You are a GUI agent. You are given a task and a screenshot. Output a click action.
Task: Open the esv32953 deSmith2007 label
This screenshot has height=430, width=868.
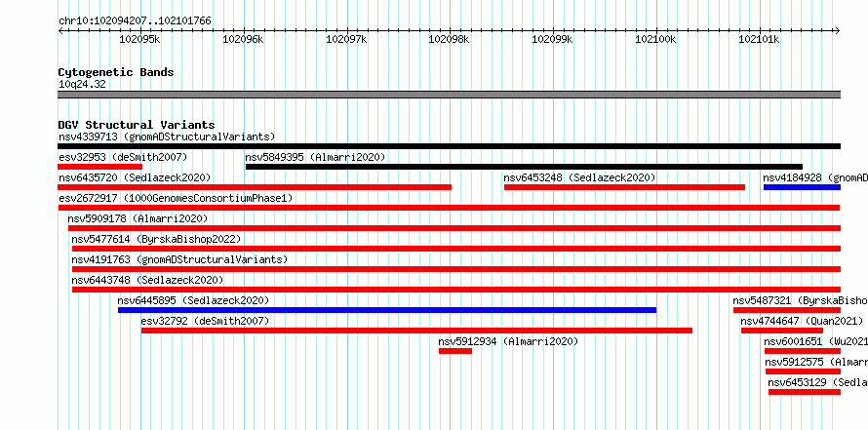[x=124, y=157]
